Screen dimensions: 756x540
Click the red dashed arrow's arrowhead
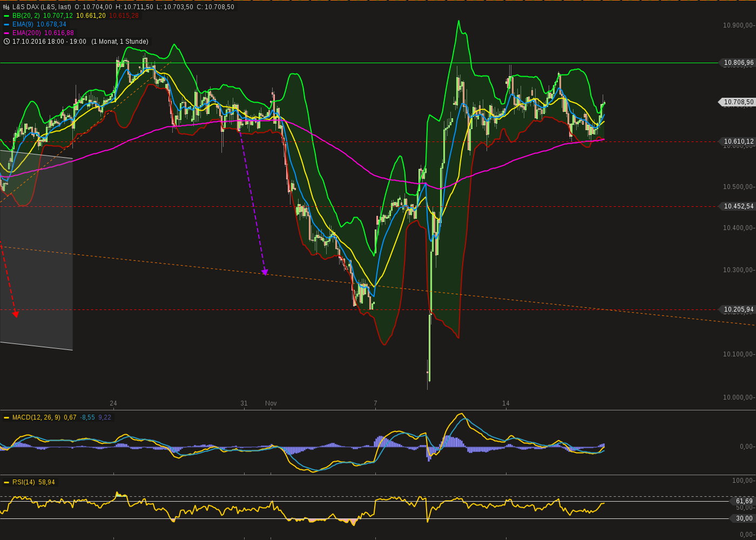(x=16, y=314)
